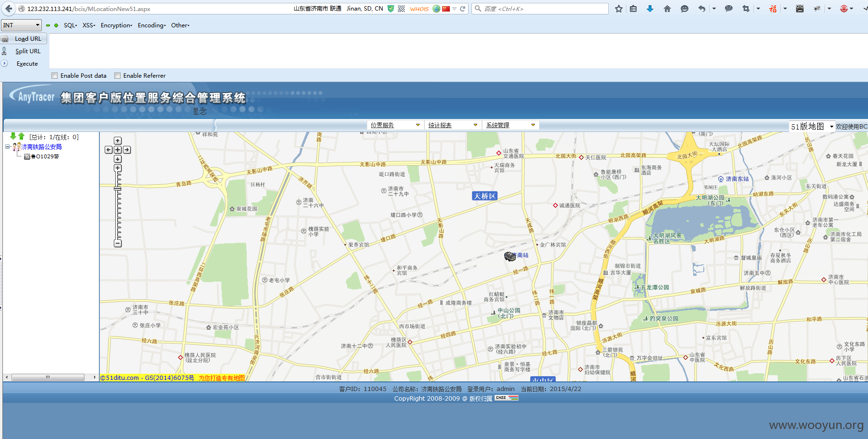Click the tree panel horizontal scrollbar
868x439 pixels.
coord(48,378)
